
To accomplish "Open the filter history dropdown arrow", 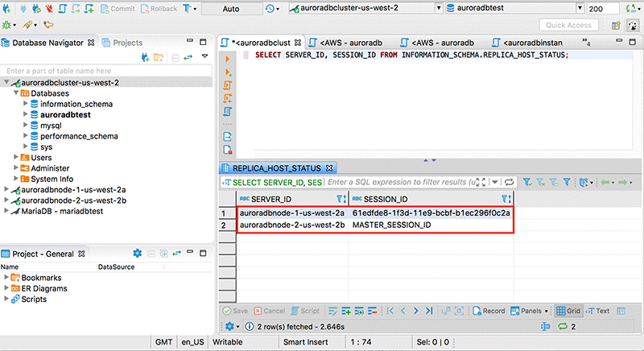I will (x=495, y=182).
